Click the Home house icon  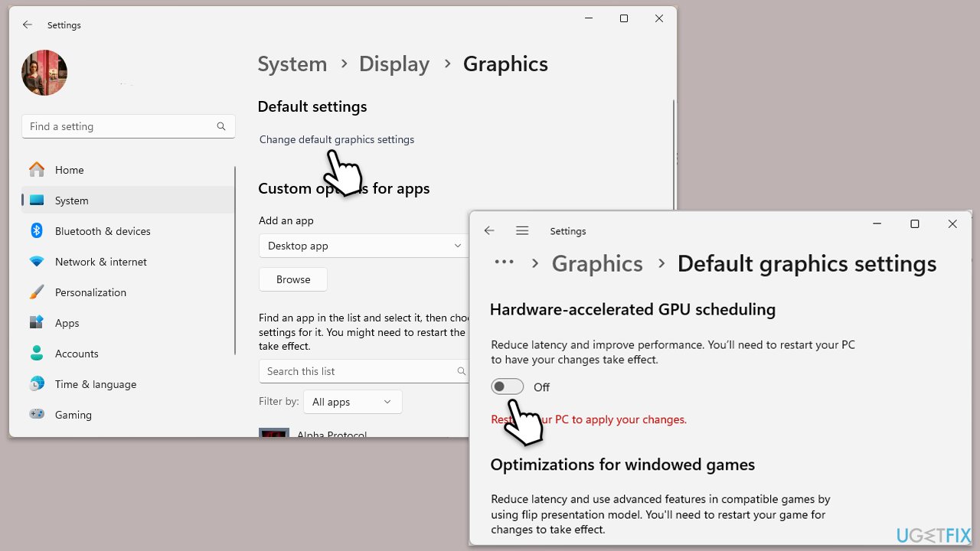[37, 169]
